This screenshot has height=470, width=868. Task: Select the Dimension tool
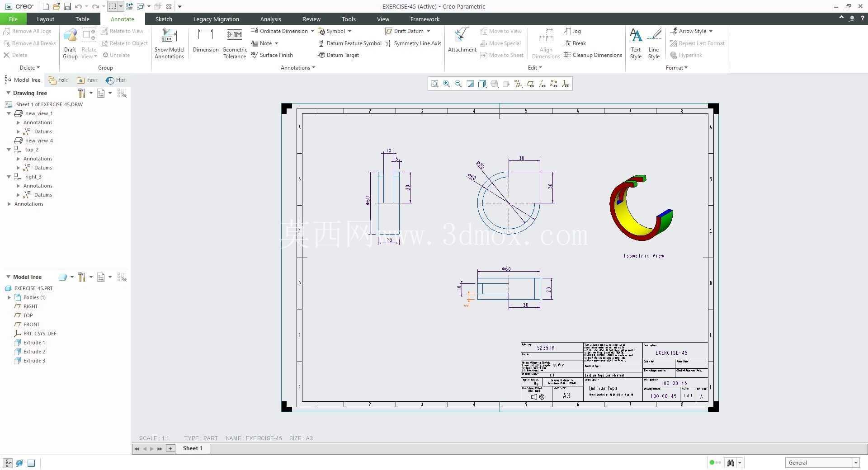point(206,41)
